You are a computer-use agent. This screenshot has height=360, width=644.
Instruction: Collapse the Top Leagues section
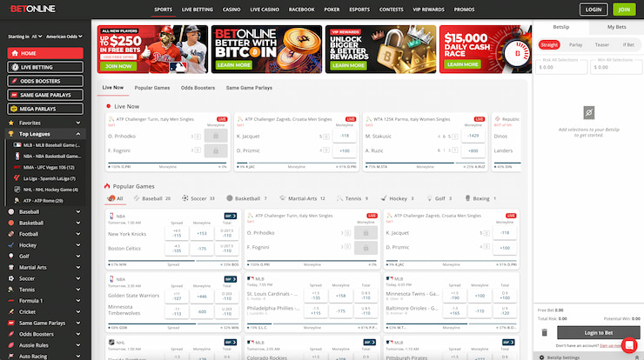pyautogui.click(x=80, y=134)
